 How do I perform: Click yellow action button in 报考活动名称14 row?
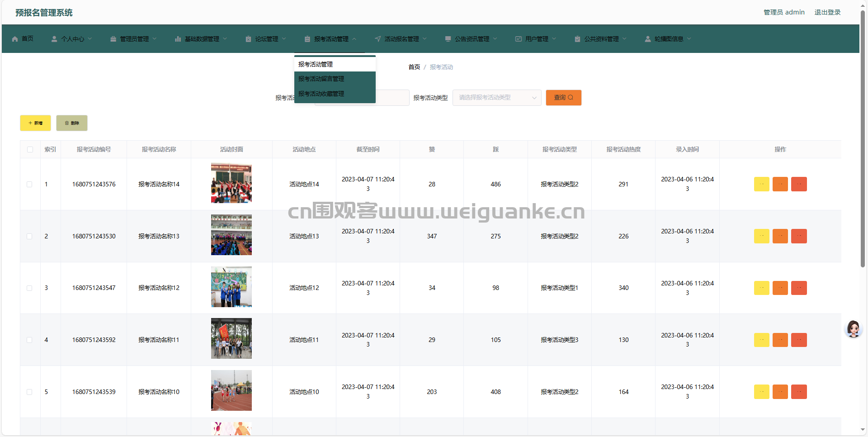pyautogui.click(x=761, y=184)
